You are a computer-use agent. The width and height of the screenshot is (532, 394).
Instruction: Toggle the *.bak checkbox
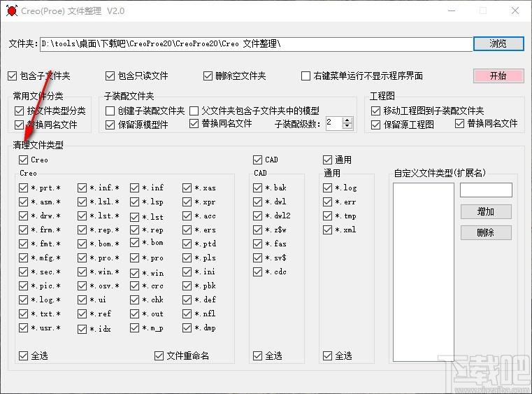(257, 188)
